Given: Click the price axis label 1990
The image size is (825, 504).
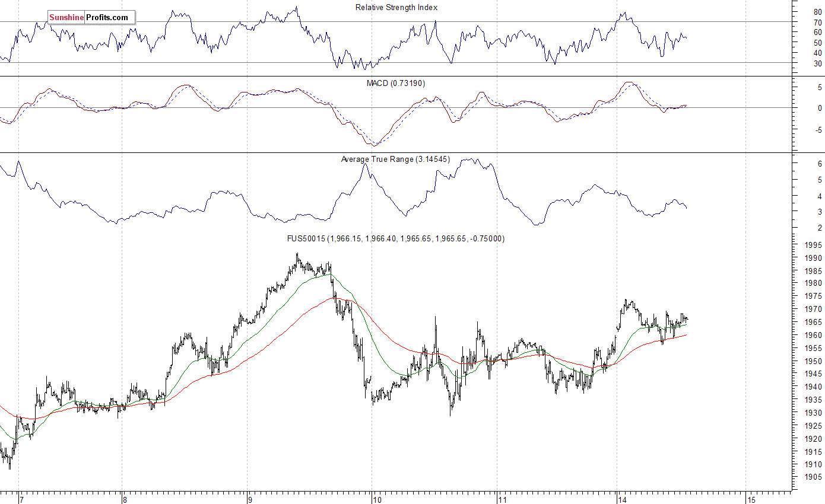Looking at the screenshot, I should click(814, 258).
